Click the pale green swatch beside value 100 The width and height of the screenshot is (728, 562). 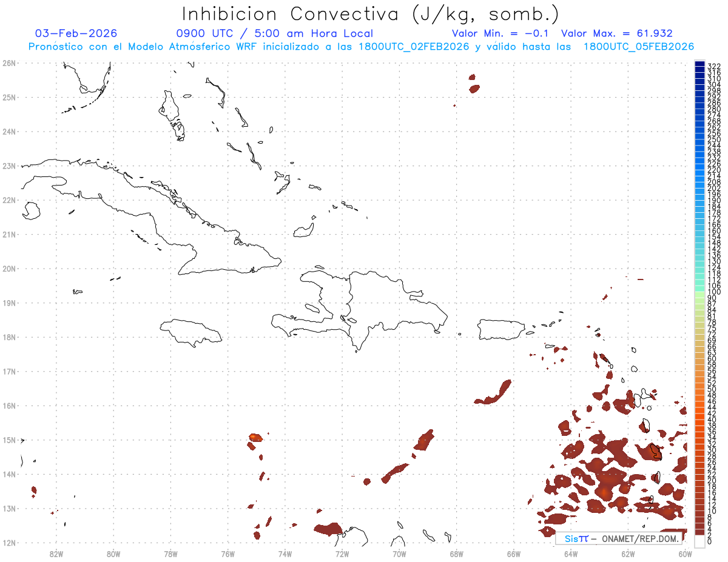coord(699,294)
